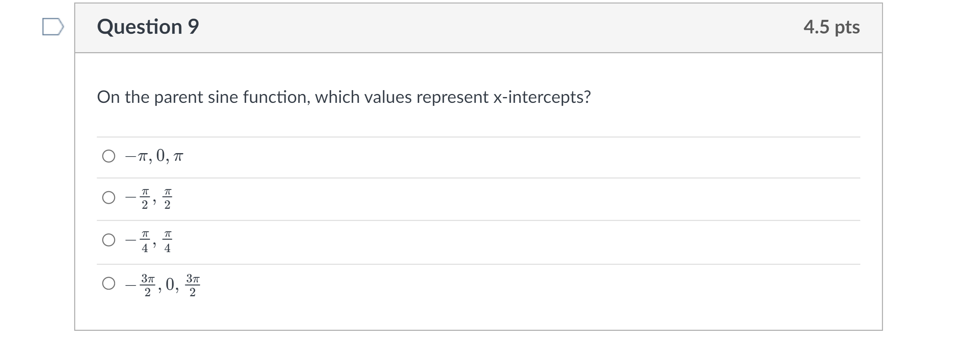The width and height of the screenshot is (980, 340).
Task: Click the parent sine function question text
Action: pyautogui.click(x=343, y=97)
